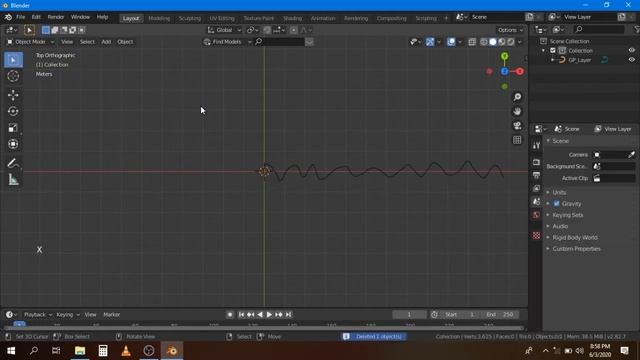This screenshot has height=360, width=640.
Task: Toggle show overlays button
Action: (451, 42)
